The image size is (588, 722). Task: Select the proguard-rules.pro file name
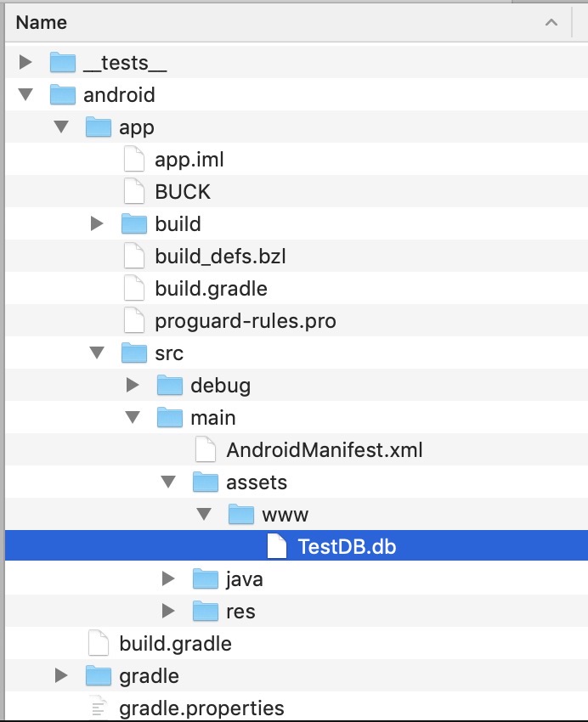pyautogui.click(x=246, y=321)
